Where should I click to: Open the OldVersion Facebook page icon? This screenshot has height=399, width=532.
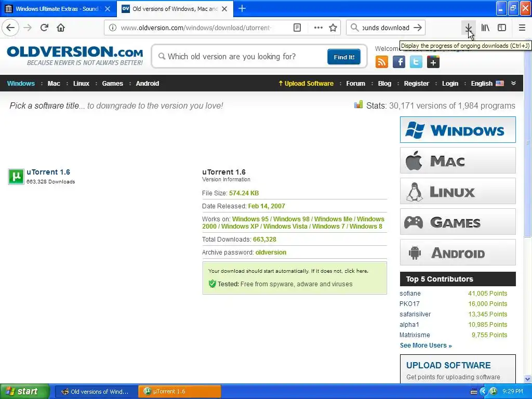coord(399,62)
